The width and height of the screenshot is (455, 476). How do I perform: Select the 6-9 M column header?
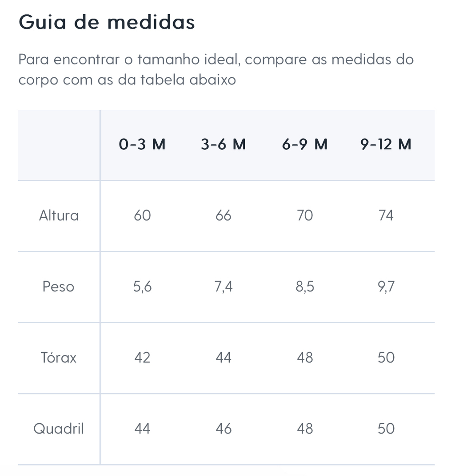pos(305,144)
